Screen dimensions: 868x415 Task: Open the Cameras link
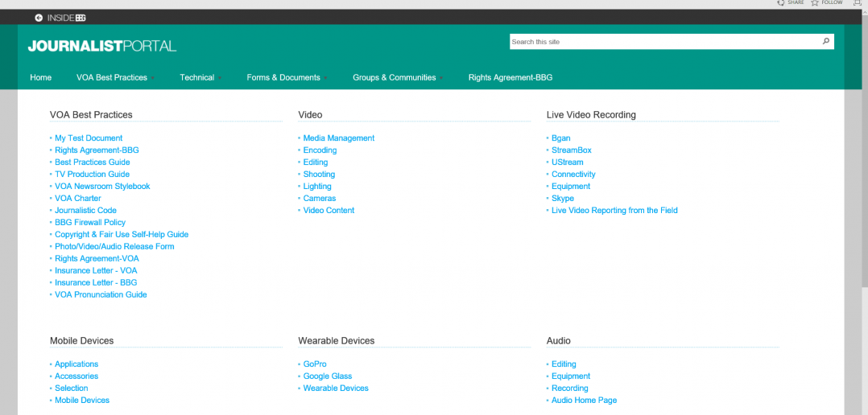(x=320, y=199)
